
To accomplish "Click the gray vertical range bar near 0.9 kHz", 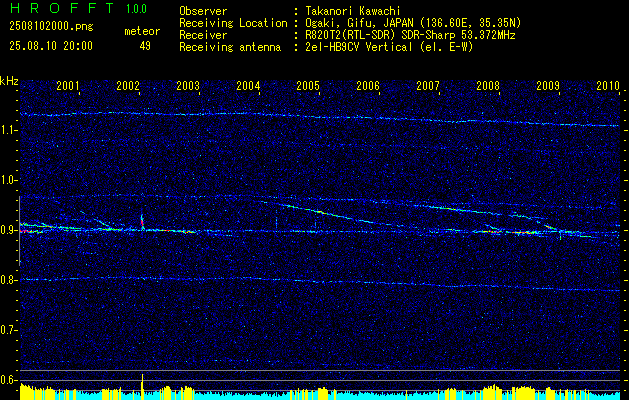I will [x=20, y=231].
